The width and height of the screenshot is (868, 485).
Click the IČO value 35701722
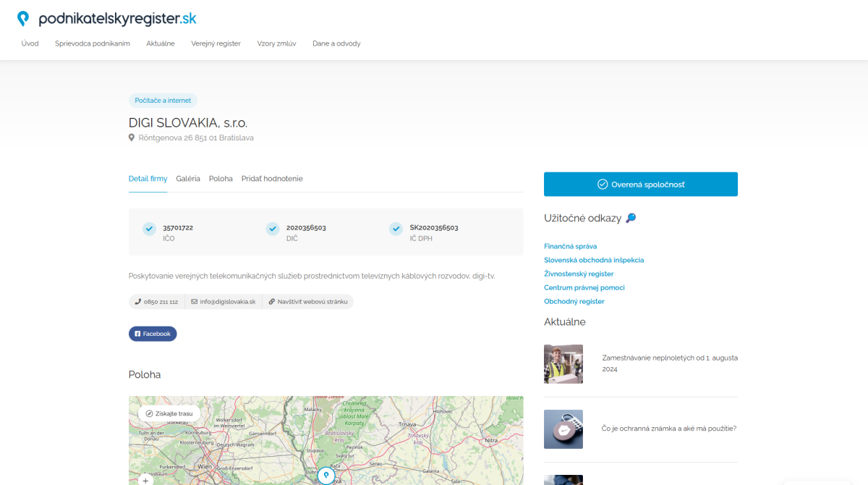(x=178, y=227)
